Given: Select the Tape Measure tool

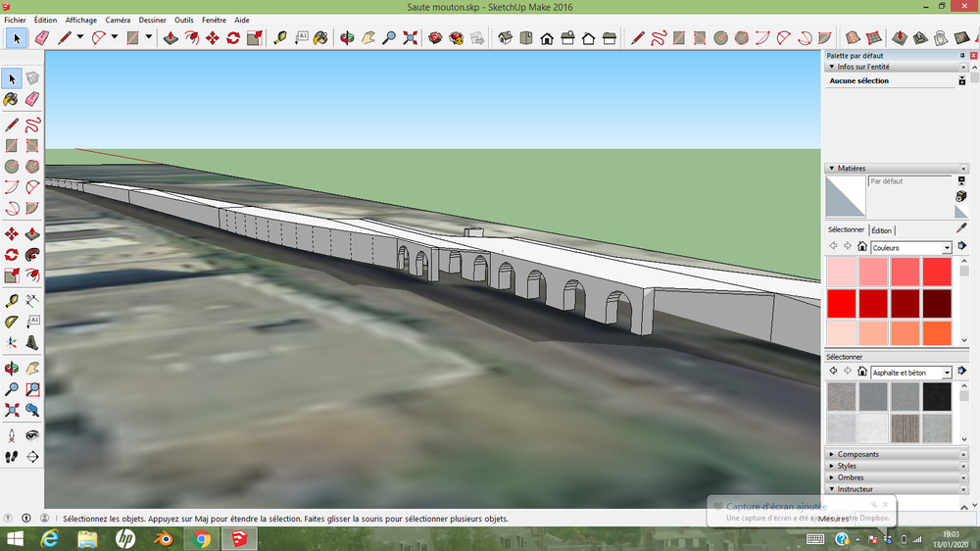Looking at the screenshot, I should click(11, 301).
